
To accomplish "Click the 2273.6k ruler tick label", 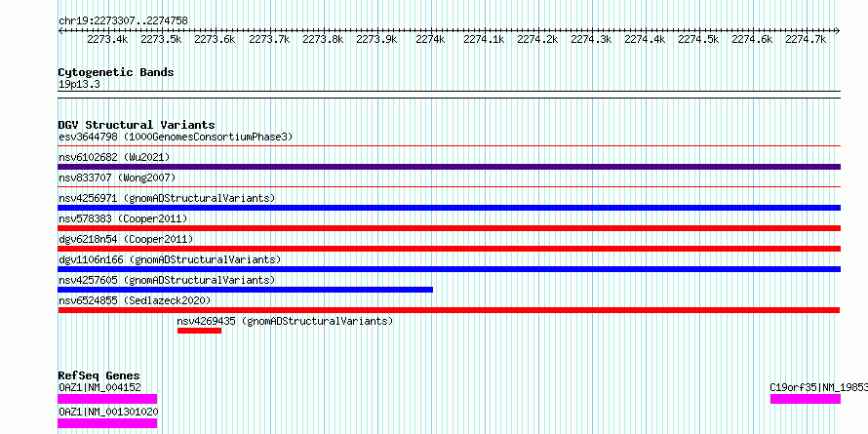I will [x=215, y=40].
